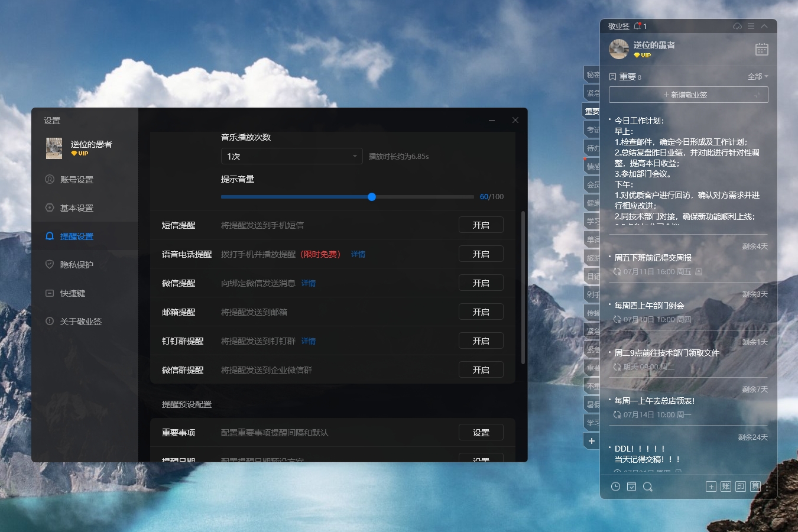The height and width of the screenshot is (532, 798).
Task: Open 账号设置 in settings sidebar
Action: [x=85, y=180]
